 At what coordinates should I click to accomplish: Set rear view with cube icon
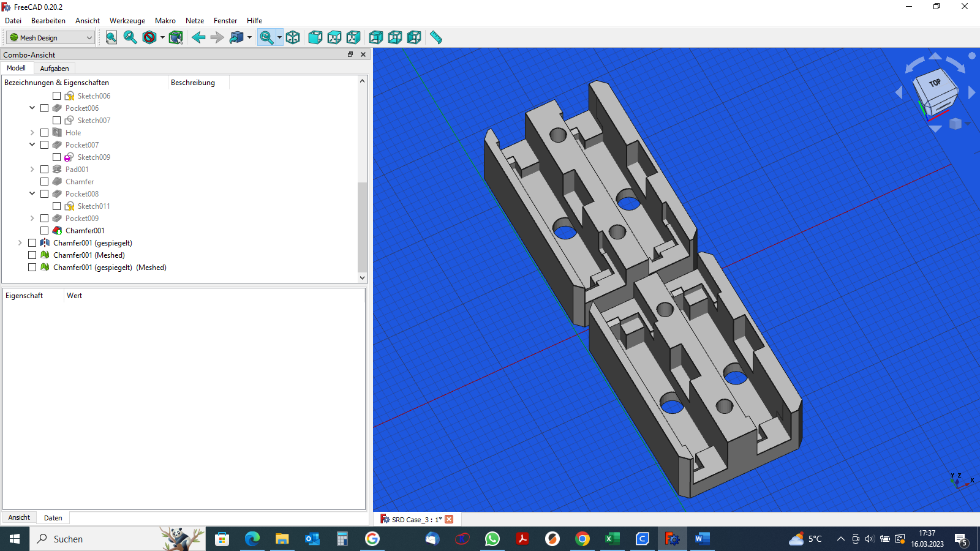(376, 37)
